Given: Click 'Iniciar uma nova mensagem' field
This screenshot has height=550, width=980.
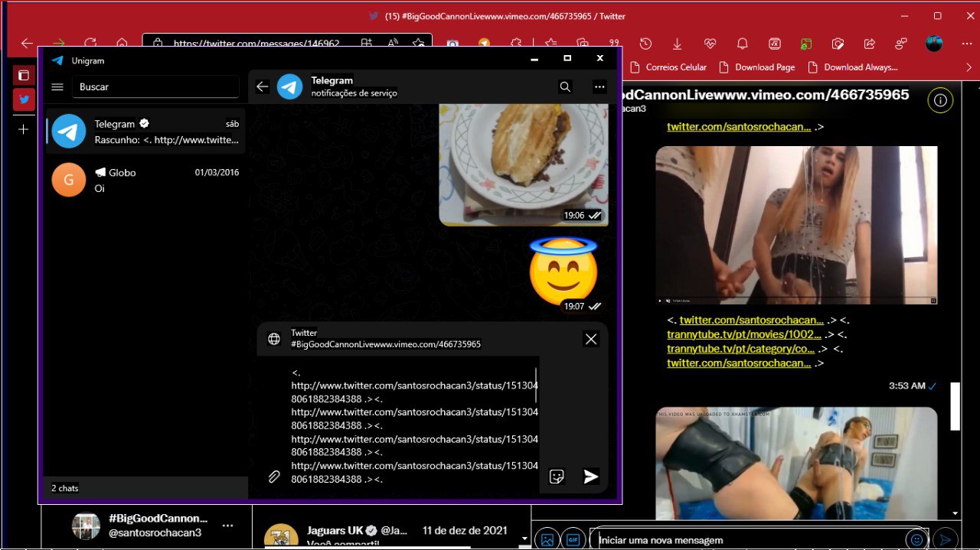Looking at the screenshot, I should [x=747, y=540].
